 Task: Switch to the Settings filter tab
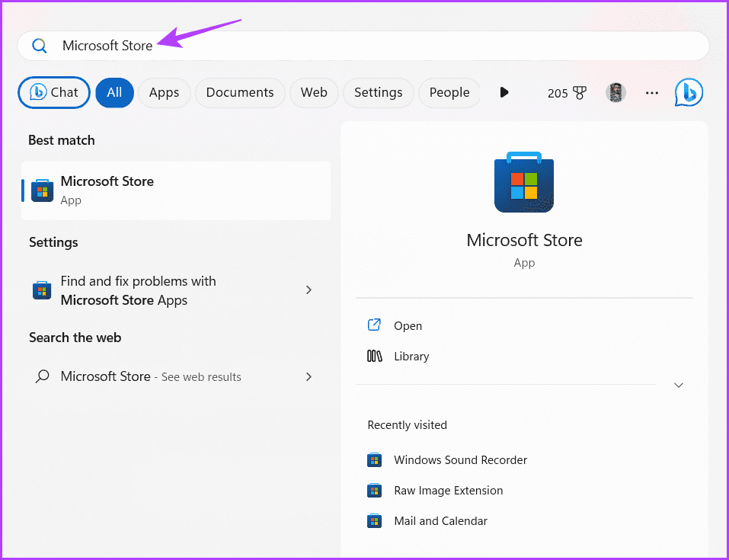(378, 92)
